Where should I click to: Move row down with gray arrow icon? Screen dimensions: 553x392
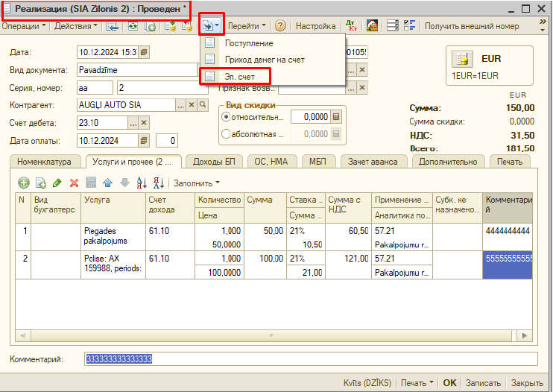click(x=125, y=183)
